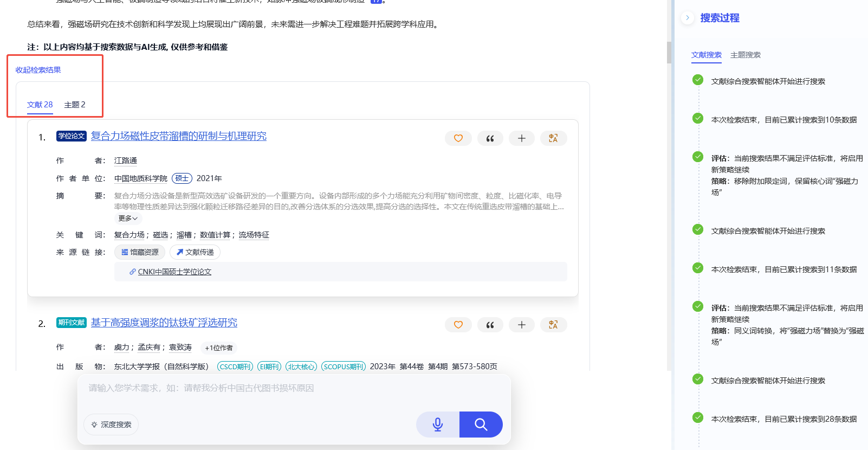This screenshot has width=868, height=450.
Task: Open institution 中国地质科学院
Action: click(141, 178)
